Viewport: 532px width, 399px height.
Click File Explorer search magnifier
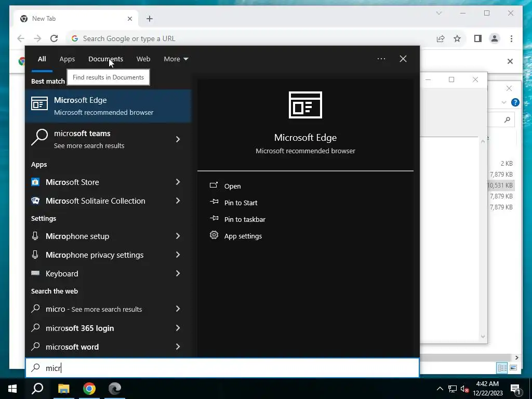[x=507, y=119]
